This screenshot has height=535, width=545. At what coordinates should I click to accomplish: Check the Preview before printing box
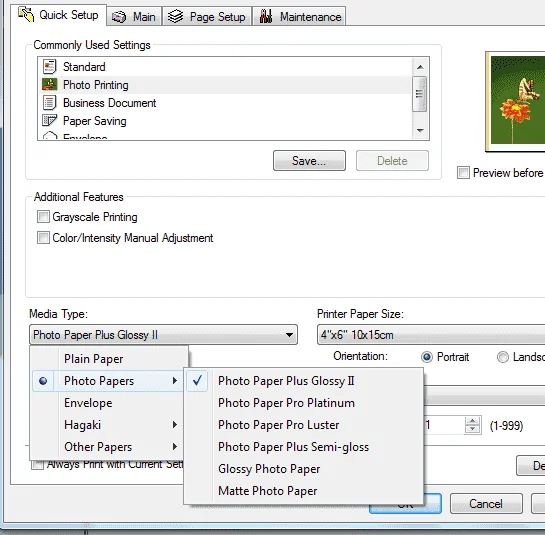pos(463,172)
